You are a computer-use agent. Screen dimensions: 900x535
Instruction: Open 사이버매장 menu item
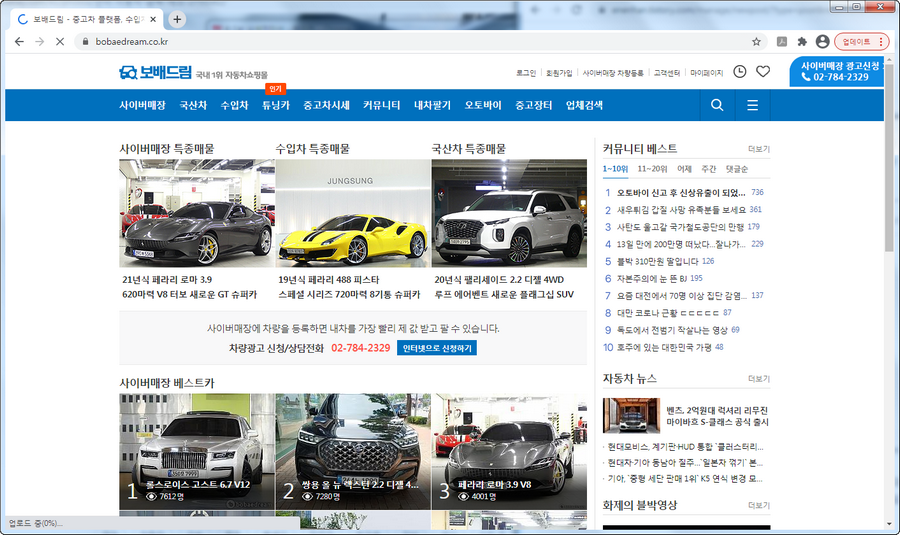click(x=142, y=105)
